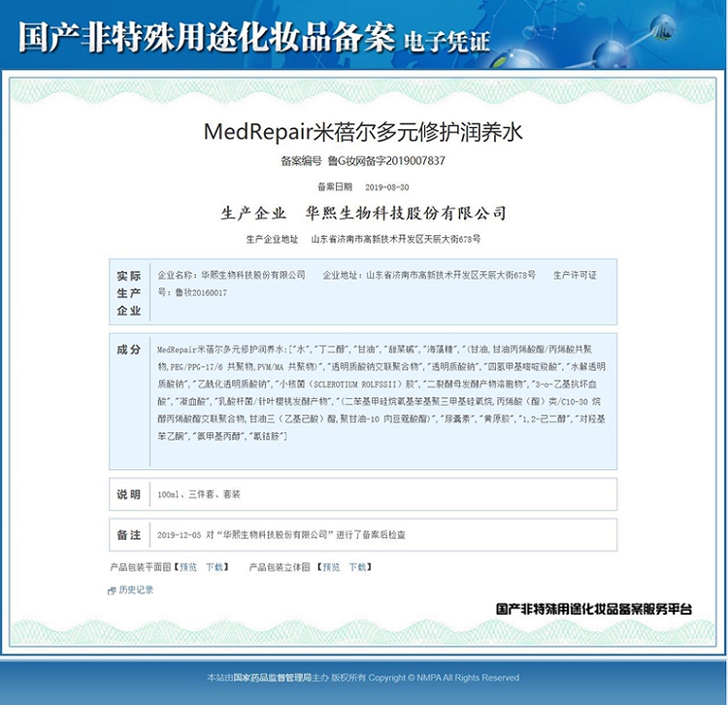Click the 备案日期 2019-08-30 text
728x705 pixels.
pos(363,186)
